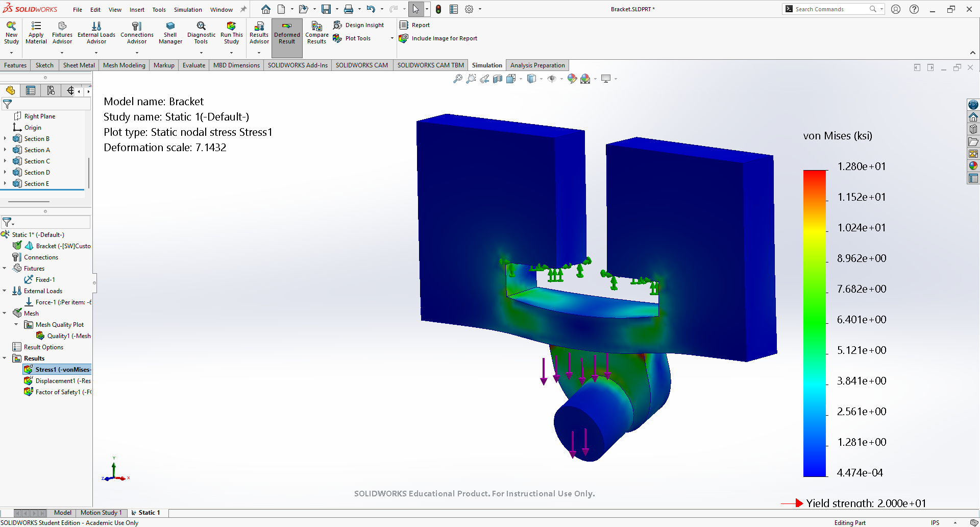Collapse the Results folder
Viewport: 980px width, 527px height.
pos(5,358)
